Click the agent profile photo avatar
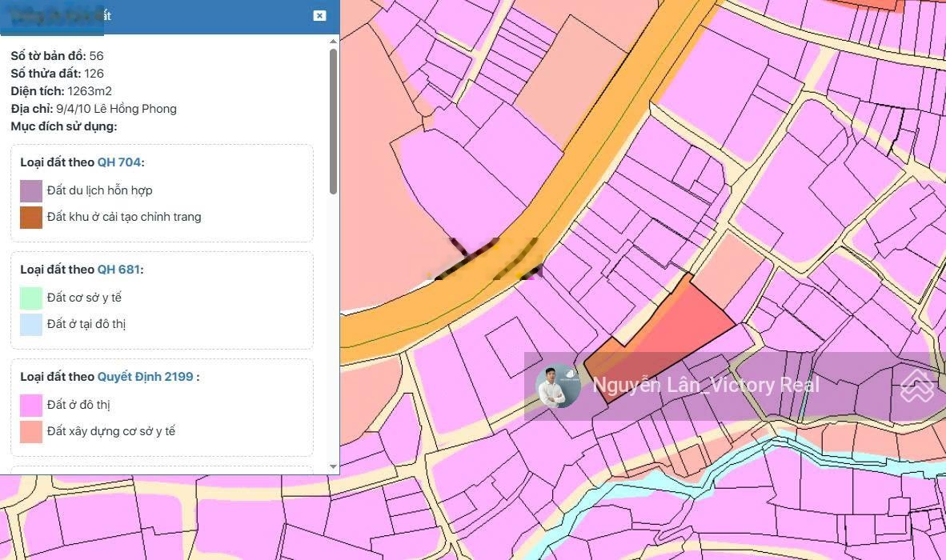 pos(558,386)
